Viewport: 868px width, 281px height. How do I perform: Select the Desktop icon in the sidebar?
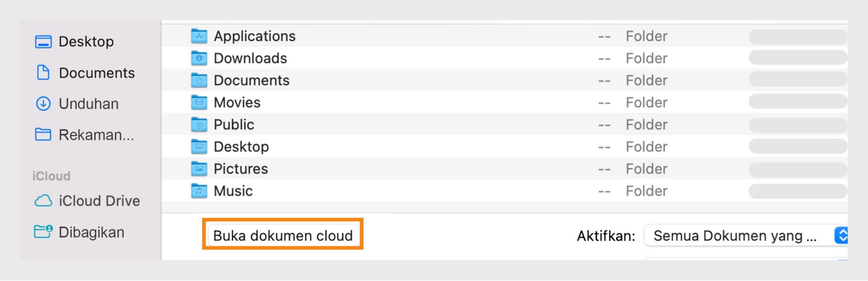pos(43,41)
